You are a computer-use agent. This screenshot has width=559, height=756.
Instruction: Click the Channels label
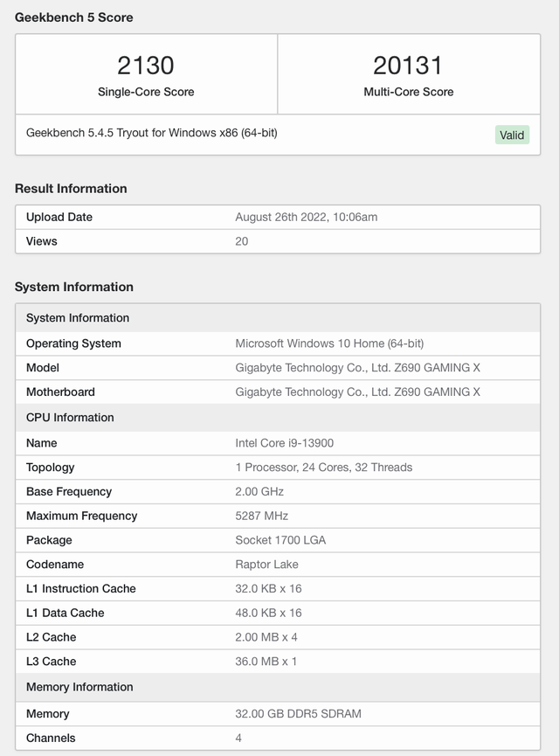[51, 738]
